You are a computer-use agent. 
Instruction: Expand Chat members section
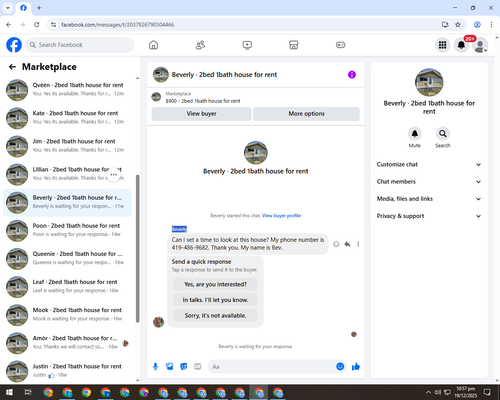click(x=429, y=182)
